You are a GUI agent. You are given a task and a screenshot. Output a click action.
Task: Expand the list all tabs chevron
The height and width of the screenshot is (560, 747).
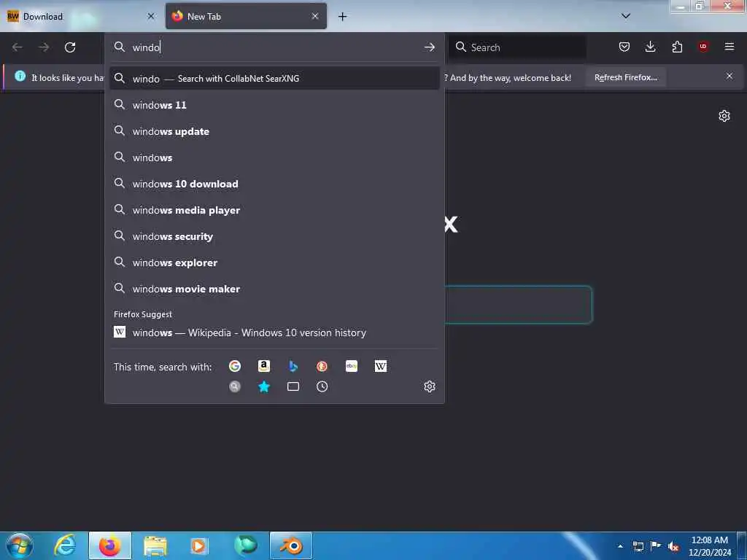tap(626, 16)
